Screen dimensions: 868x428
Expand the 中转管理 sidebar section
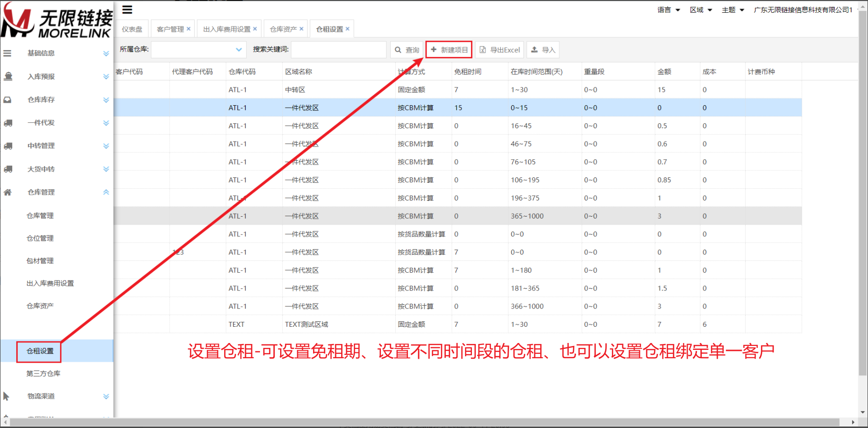tap(106, 146)
